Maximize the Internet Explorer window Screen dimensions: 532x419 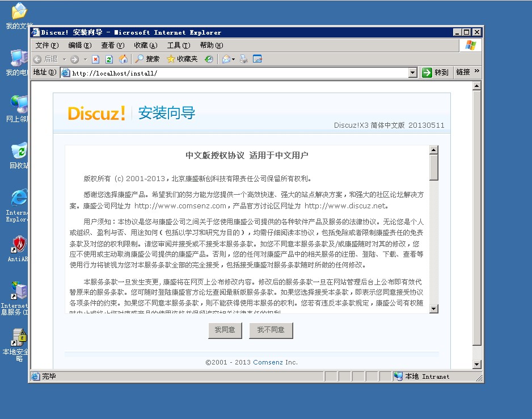click(x=467, y=32)
